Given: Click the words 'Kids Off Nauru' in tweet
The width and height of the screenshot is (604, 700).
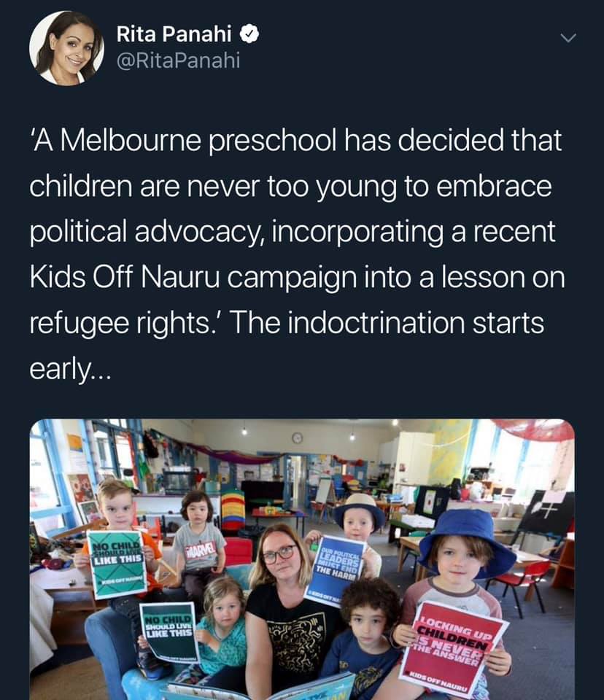Looking at the screenshot, I should (x=125, y=277).
